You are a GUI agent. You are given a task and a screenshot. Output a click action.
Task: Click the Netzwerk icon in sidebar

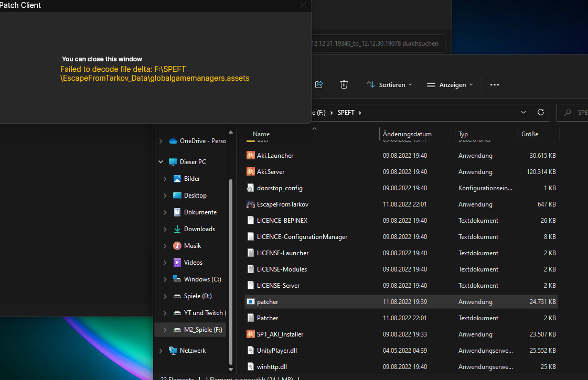point(173,351)
